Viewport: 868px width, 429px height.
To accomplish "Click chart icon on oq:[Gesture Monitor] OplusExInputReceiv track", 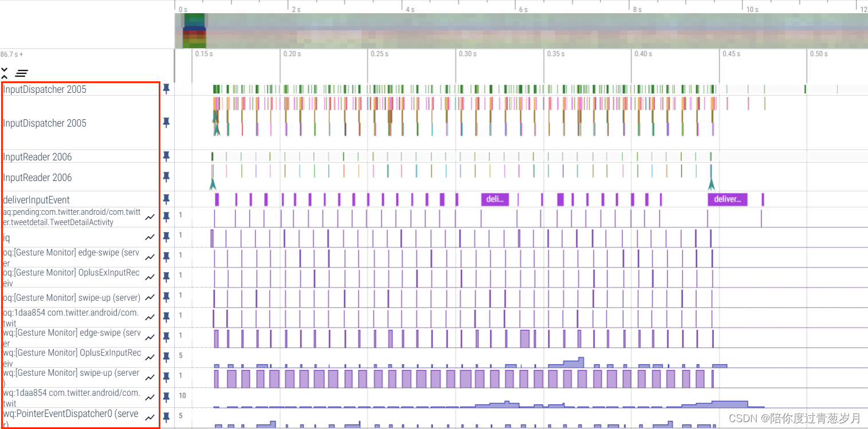I will (150, 277).
